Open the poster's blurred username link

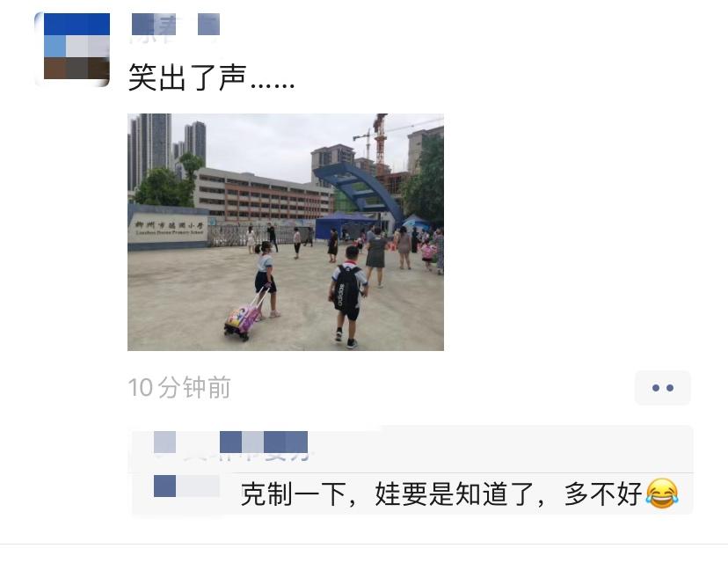[176, 28]
